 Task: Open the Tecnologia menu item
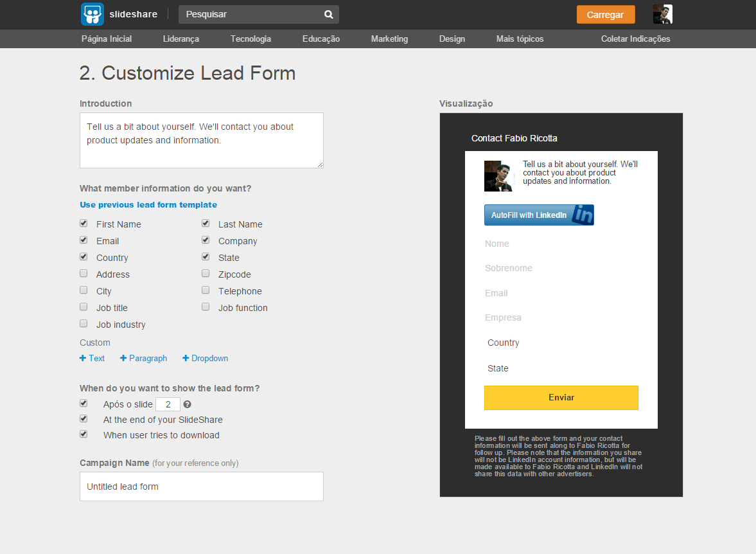coord(251,39)
